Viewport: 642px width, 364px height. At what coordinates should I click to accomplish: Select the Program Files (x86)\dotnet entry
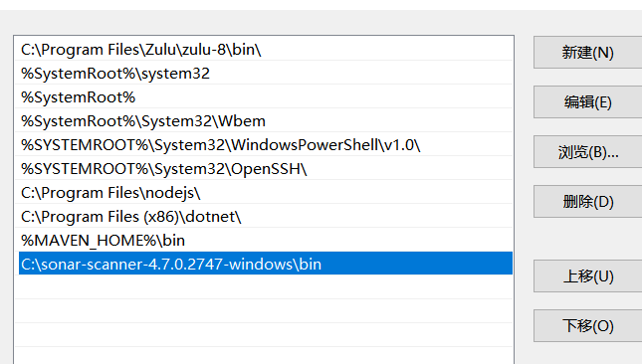pyautogui.click(x=264, y=217)
